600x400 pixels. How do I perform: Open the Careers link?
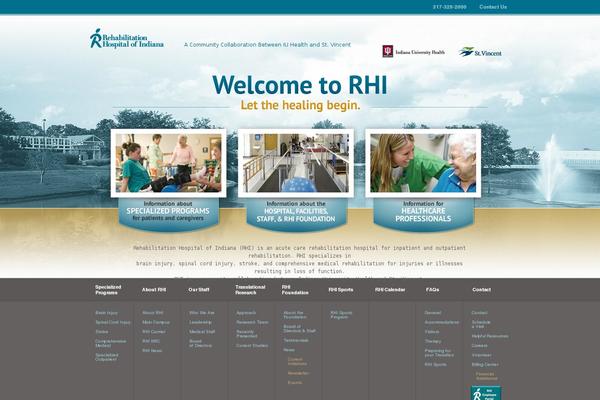(479, 346)
